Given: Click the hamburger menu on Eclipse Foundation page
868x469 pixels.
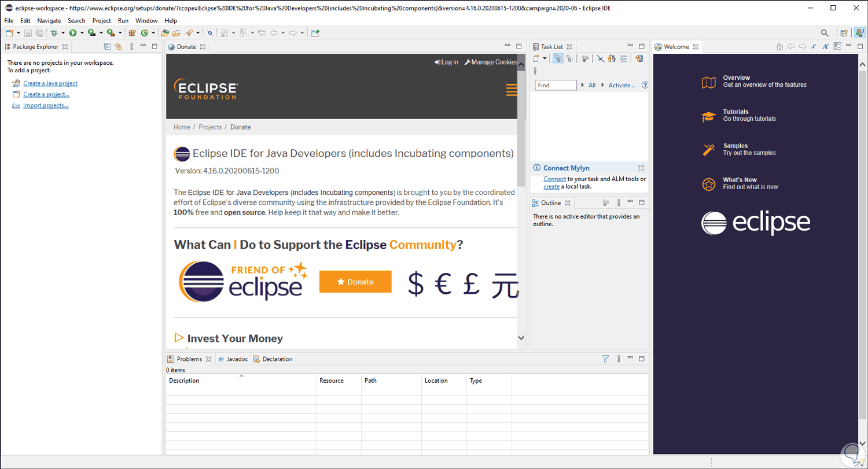Looking at the screenshot, I should tap(512, 90).
